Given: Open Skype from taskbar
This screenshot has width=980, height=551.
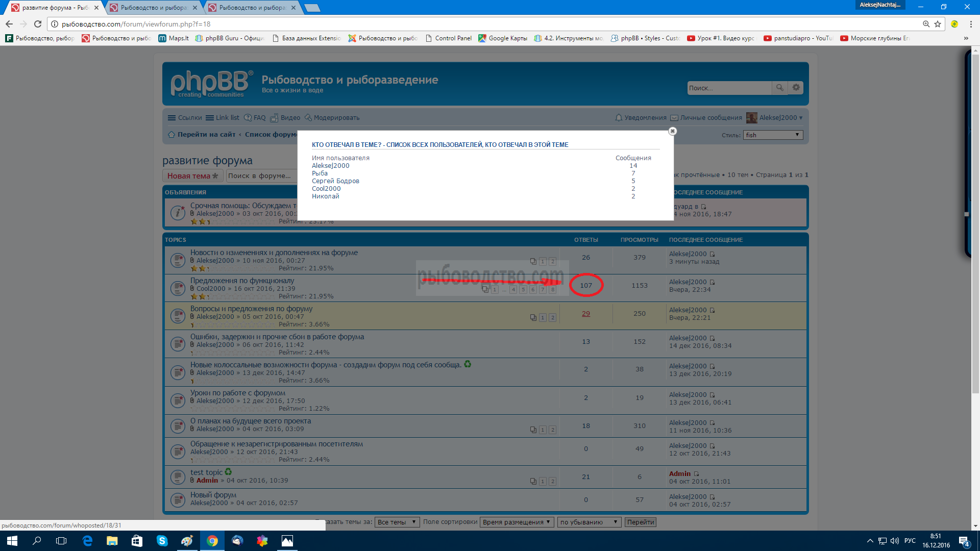Looking at the screenshot, I should click(162, 541).
